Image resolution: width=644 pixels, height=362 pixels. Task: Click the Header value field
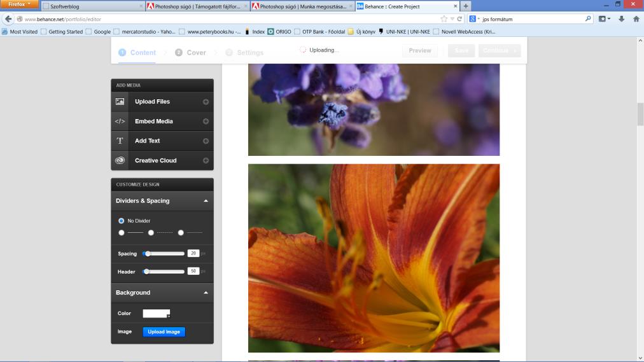tap(193, 271)
